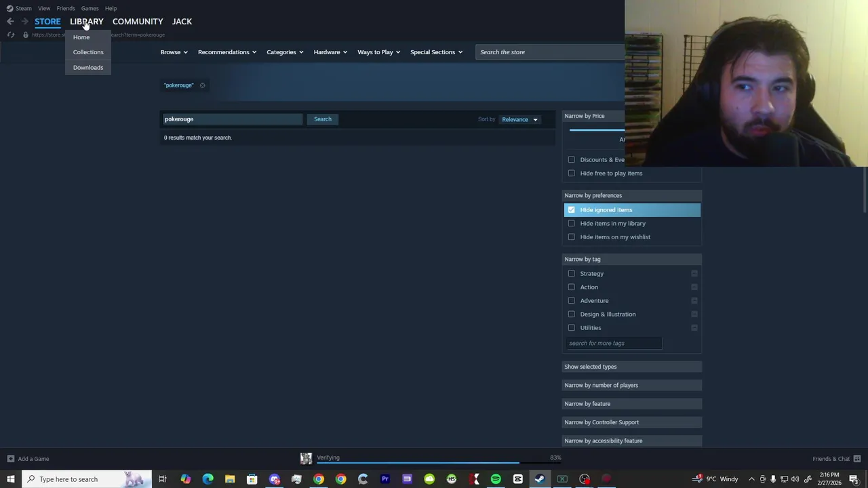Expand the Categories menu
This screenshot has width=868, height=488.
[x=285, y=52]
